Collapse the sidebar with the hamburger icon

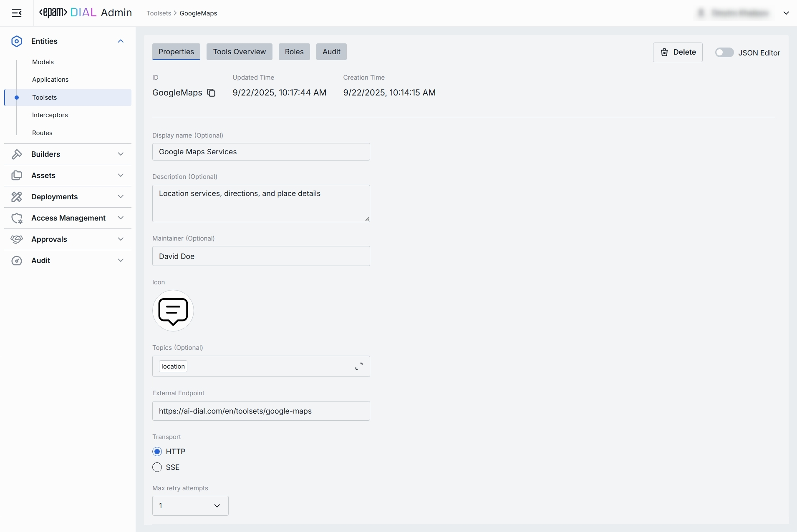point(17,13)
